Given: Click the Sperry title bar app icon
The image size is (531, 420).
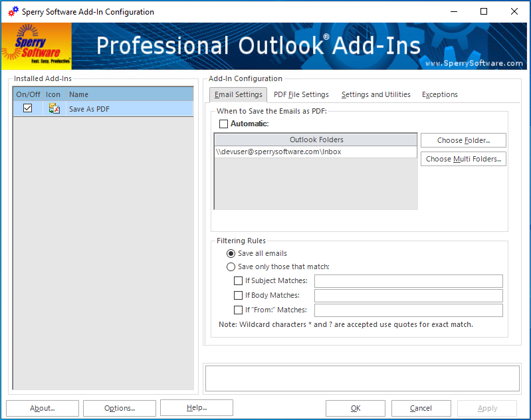Looking at the screenshot, I should coord(13,11).
